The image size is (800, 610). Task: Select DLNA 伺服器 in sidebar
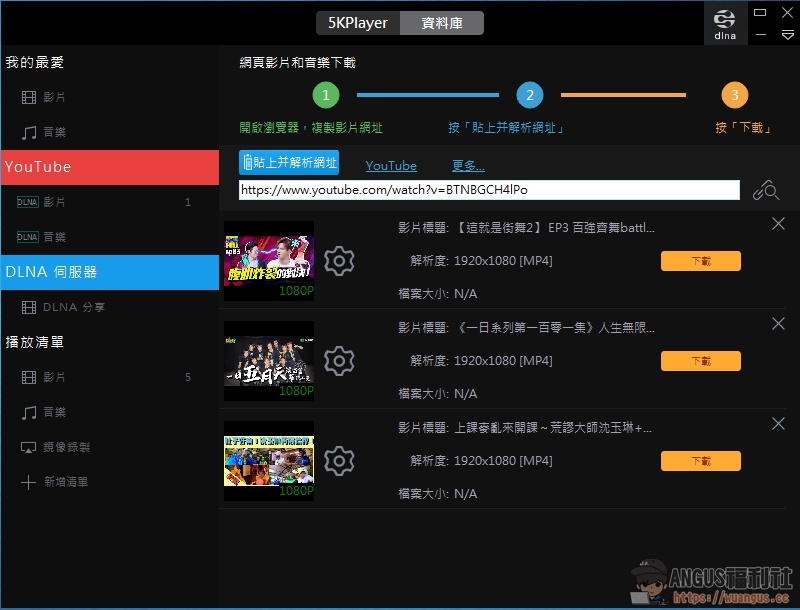click(109, 272)
